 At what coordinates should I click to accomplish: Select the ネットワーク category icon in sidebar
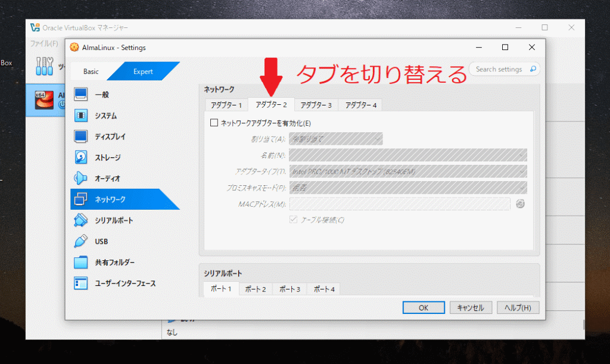point(80,199)
